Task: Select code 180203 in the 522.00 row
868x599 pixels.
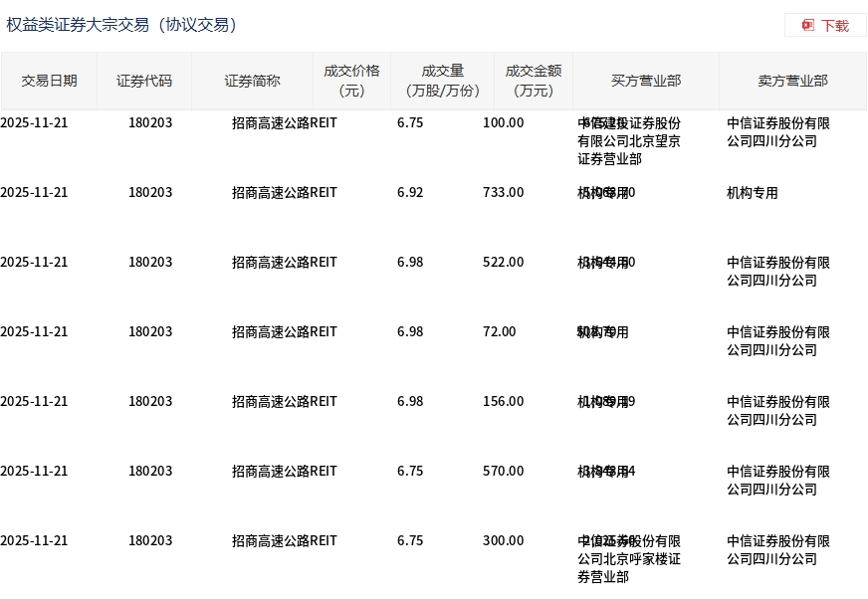Action: (150, 263)
